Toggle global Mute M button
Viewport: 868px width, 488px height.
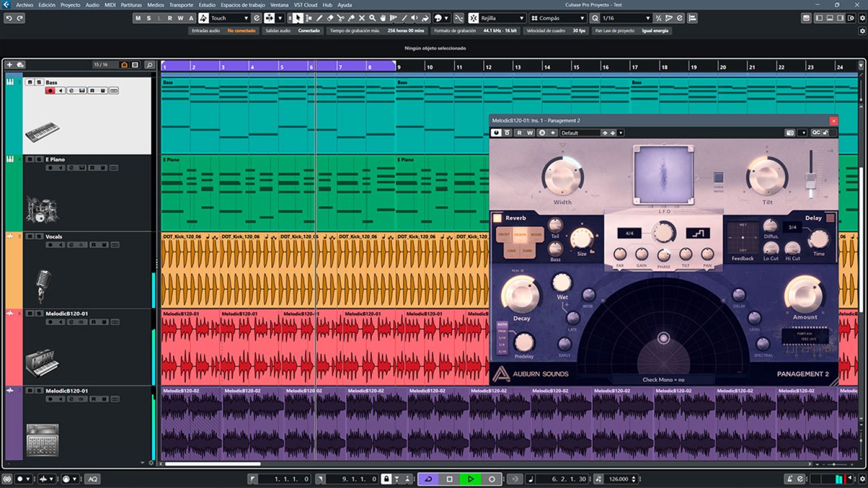(138, 18)
